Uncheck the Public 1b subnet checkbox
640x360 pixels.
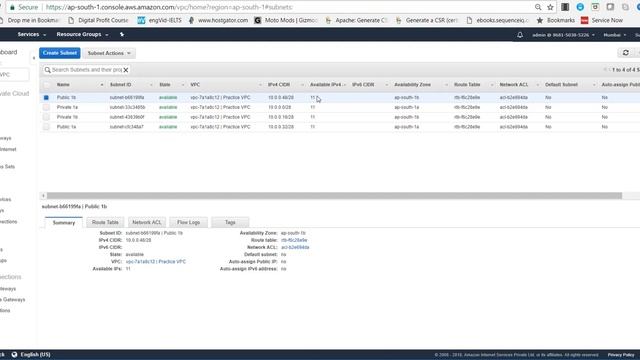[x=46, y=98]
